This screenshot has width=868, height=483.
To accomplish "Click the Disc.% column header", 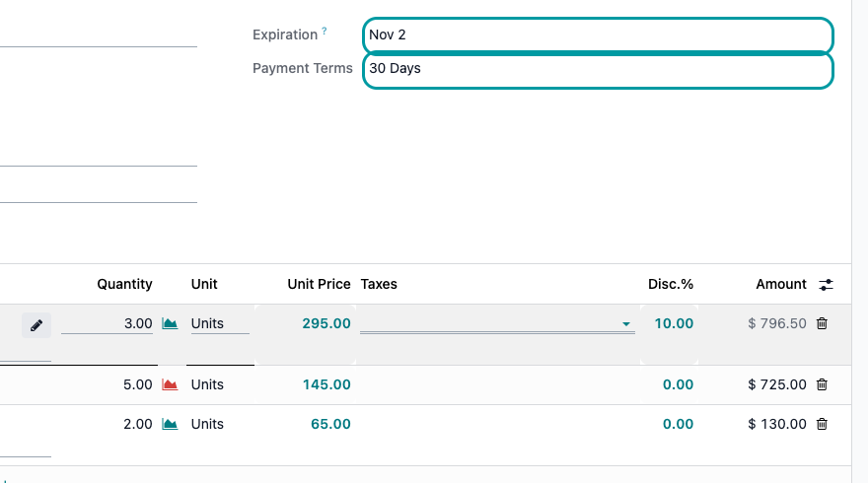I will coord(671,284).
